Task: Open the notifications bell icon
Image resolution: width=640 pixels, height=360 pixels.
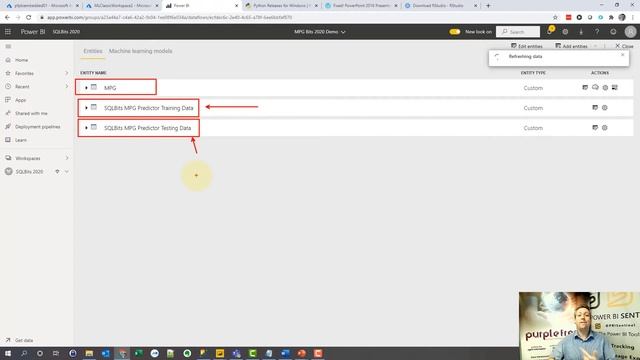Action: [549, 31]
